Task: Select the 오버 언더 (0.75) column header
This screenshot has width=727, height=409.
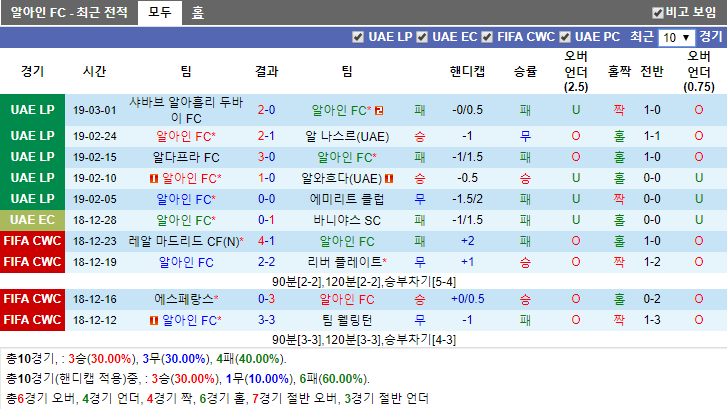Action: (x=699, y=71)
